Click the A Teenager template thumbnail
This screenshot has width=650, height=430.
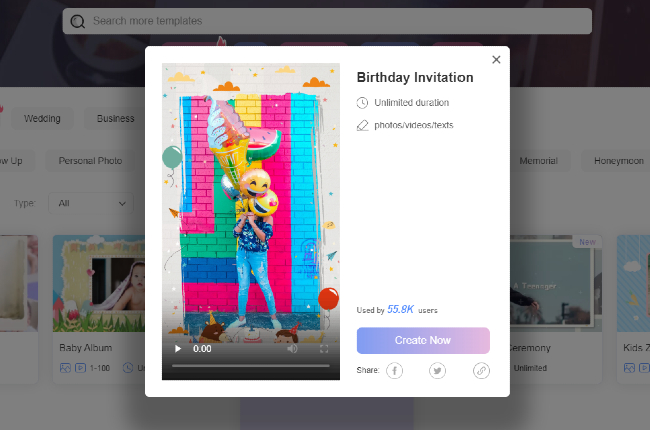[x=555, y=284]
